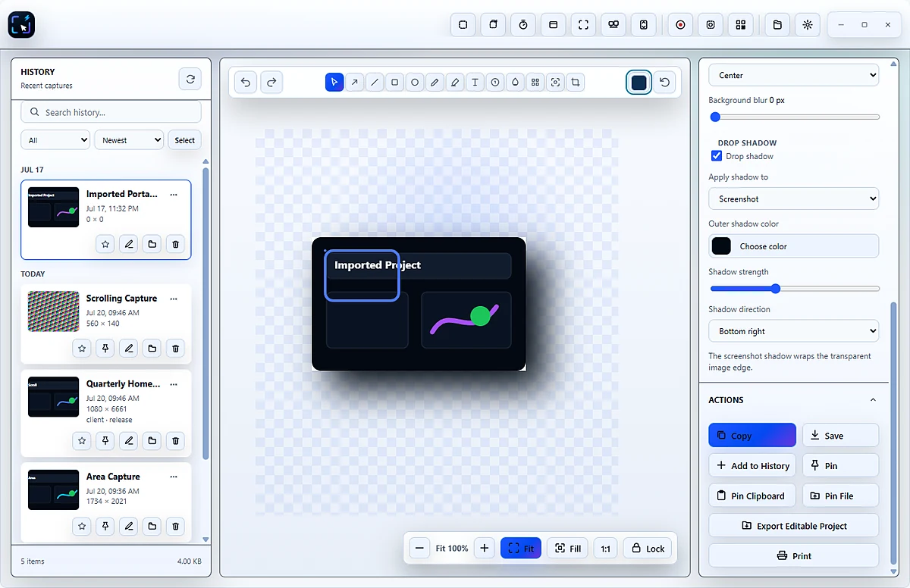This screenshot has height=588, width=910.
Task: Open the Scrolling Capture thumbnail
Action: (x=53, y=311)
